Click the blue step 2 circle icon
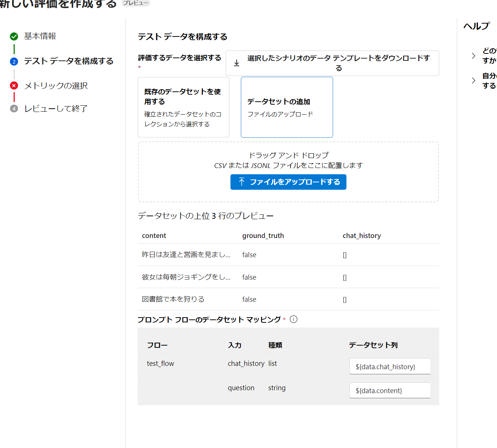Image resolution: width=497 pixels, height=448 pixels. coord(14,62)
